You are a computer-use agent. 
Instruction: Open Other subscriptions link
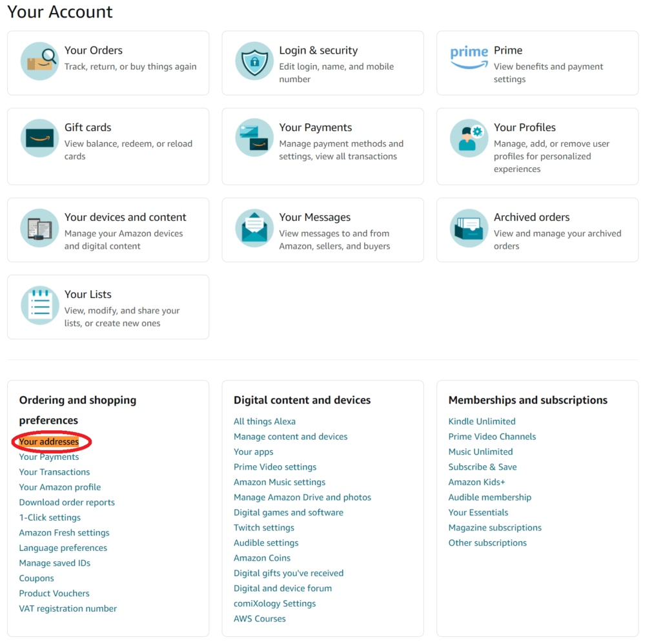tap(487, 543)
